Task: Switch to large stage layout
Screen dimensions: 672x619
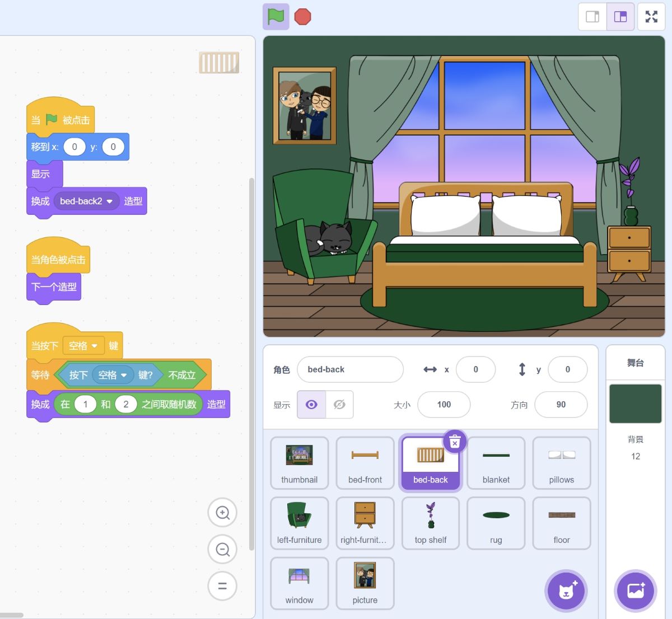Action: coord(620,16)
